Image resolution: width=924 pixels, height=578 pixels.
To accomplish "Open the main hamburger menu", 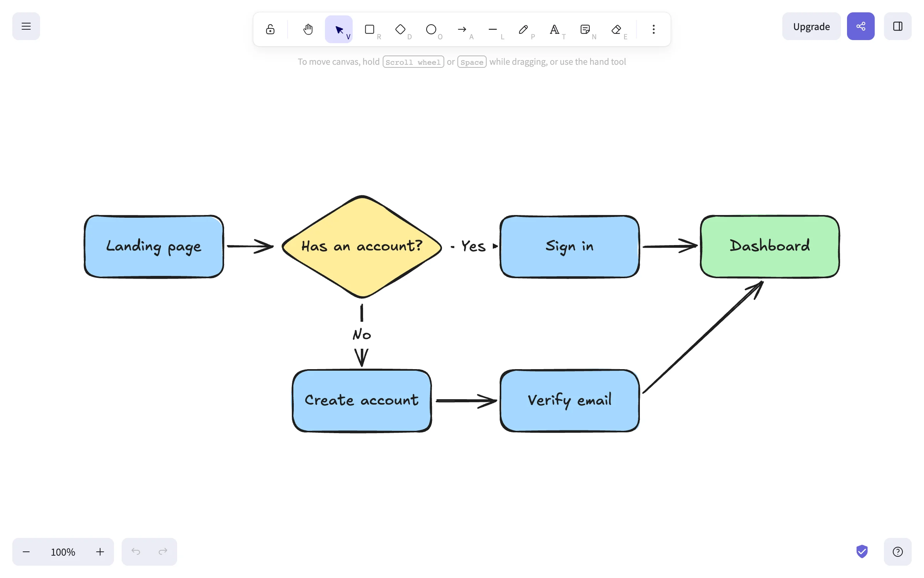I will pyautogui.click(x=26, y=26).
